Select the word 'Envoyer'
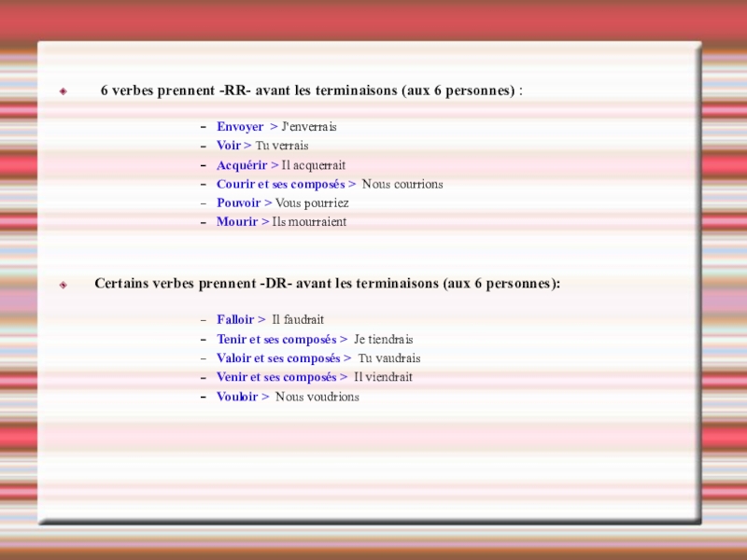Screen dimensions: 747x560 [x=240, y=127]
